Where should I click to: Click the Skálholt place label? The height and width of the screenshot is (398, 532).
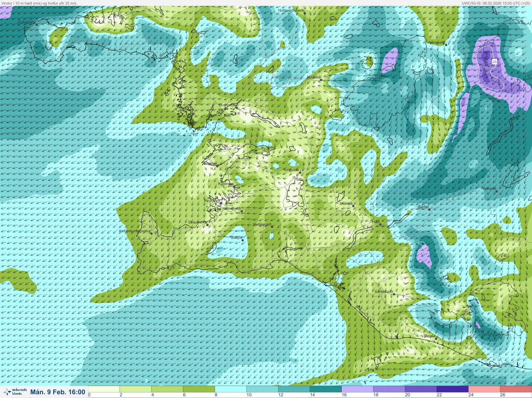pyautogui.click(x=346, y=203)
